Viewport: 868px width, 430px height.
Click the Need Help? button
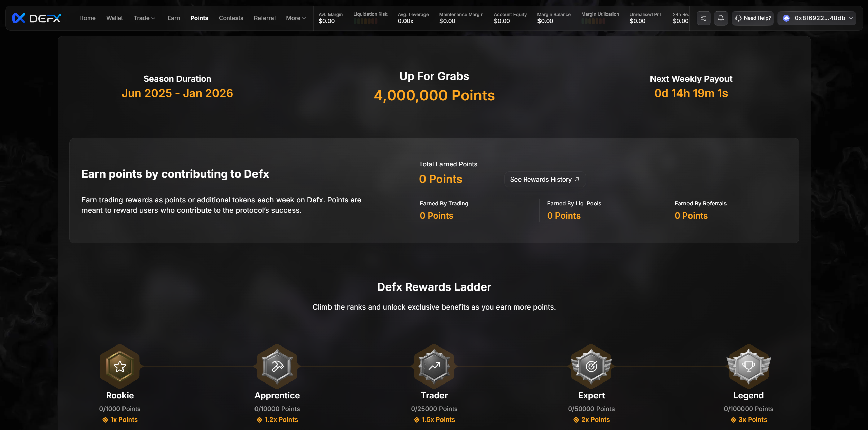(753, 18)
